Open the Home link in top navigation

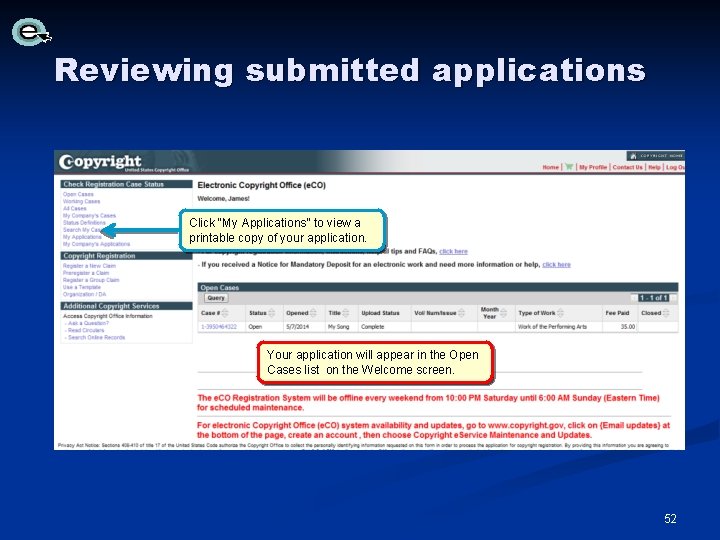point(551,167)
